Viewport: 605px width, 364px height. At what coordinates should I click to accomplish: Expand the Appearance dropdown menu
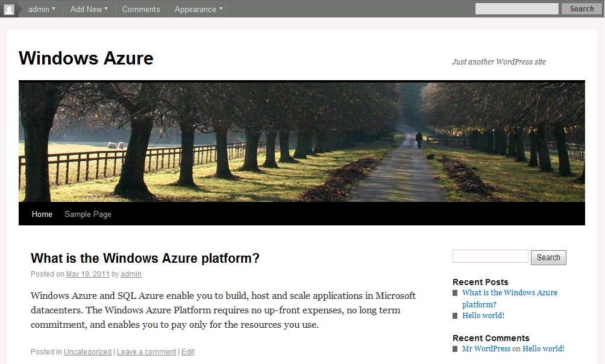pos(198,9)
